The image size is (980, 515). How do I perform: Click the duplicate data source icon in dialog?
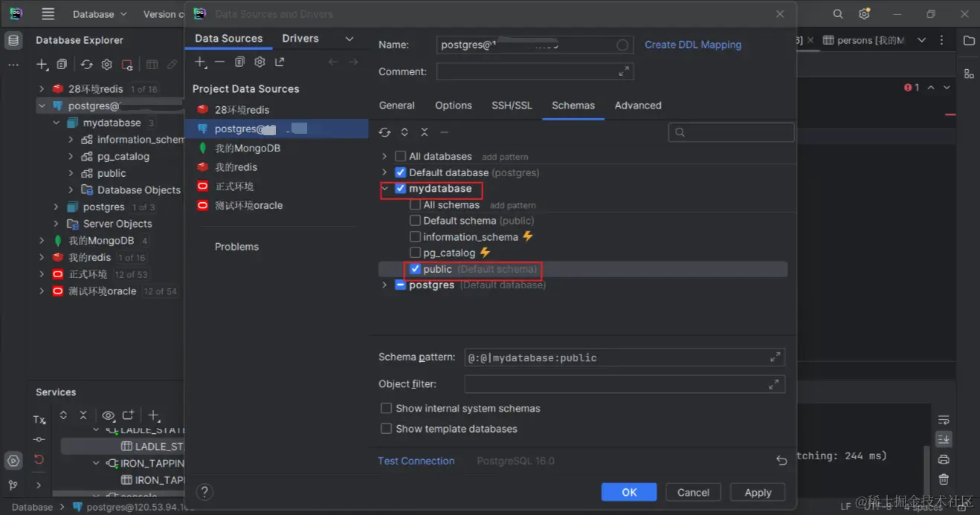pos(239,62)
